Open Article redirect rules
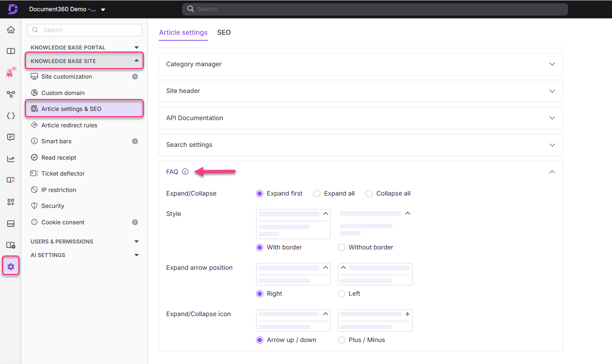612x364 pixels. coord(69,125)
